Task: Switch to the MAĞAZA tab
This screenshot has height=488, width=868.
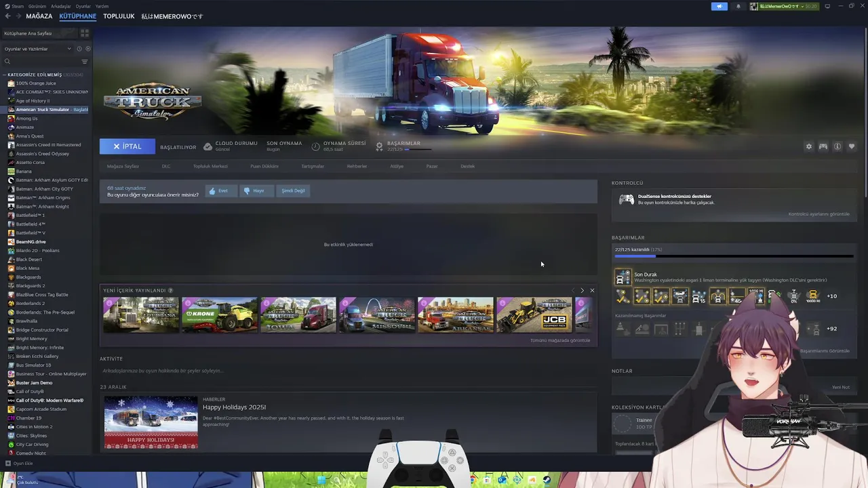Action: tap(39, 16)
